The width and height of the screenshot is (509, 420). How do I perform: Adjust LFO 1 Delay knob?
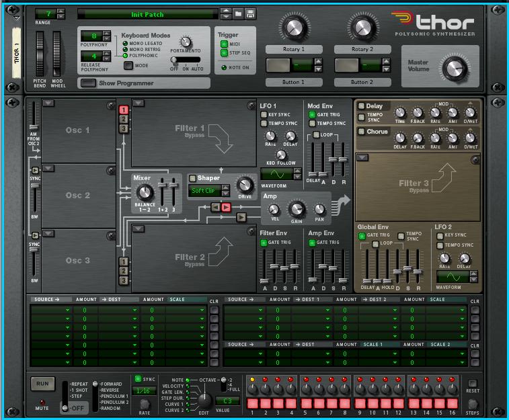click(x=290, y=136)
